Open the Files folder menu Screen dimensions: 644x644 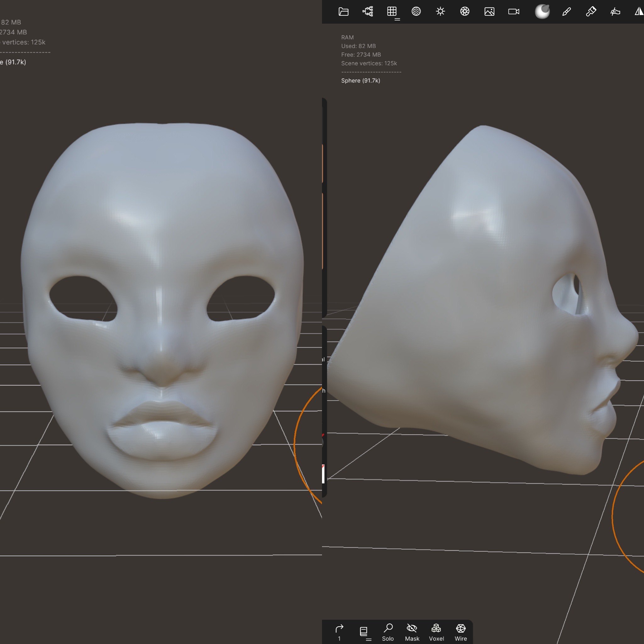[343, 12]
